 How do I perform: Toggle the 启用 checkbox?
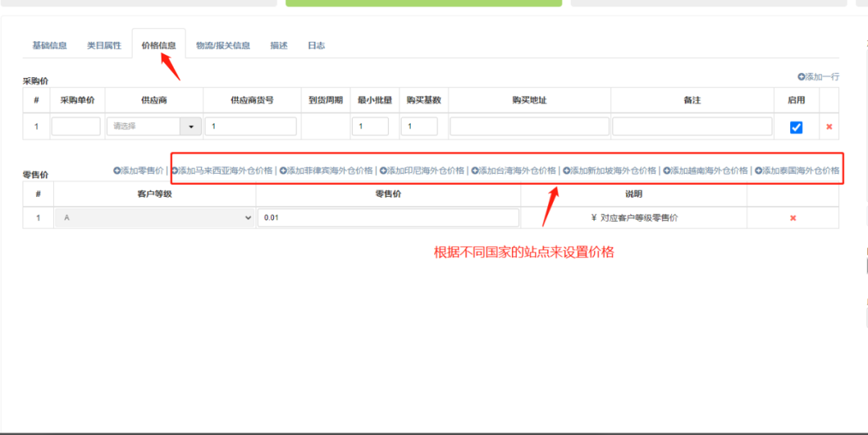[796, 128]
